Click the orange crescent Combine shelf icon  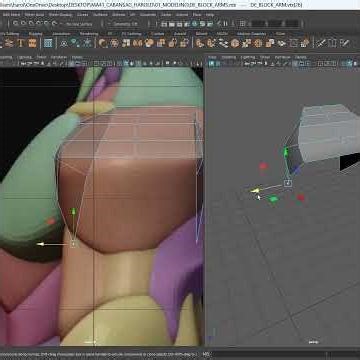point(103,43)
